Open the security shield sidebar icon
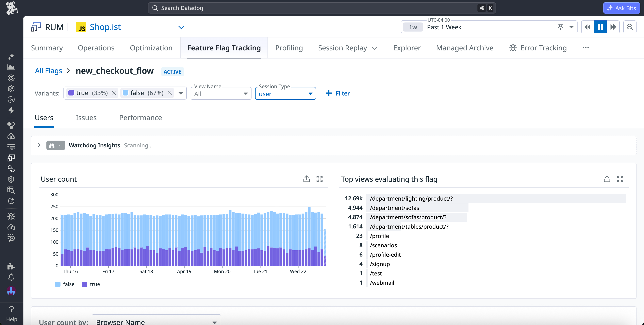644x325 pixels. pyautogui.click(x=11, y=180)
